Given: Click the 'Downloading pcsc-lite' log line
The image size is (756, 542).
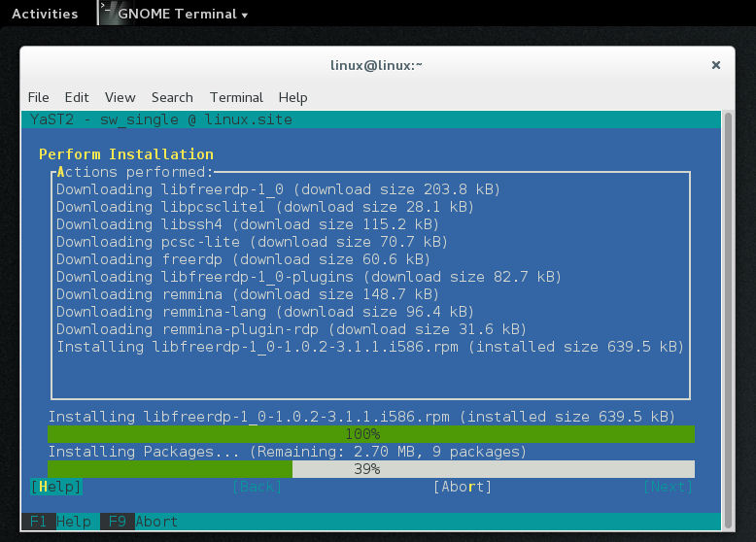Looking at the screenshot, I should 252,241.
